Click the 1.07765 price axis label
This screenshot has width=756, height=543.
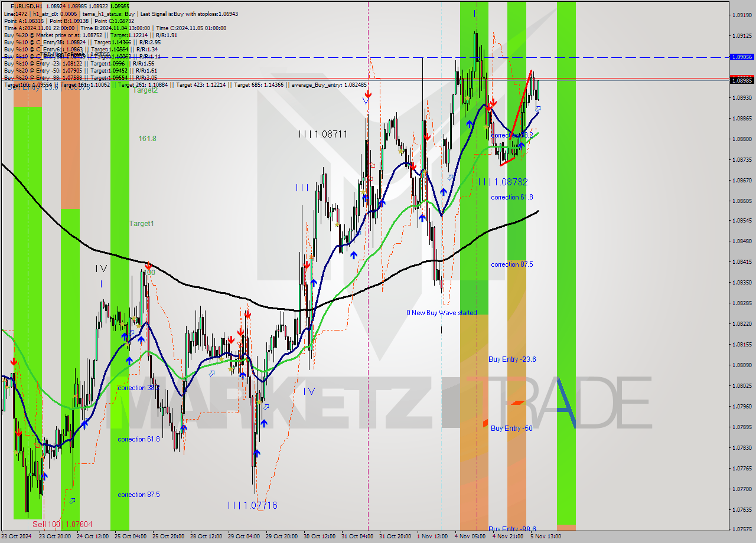pyautogui.click(x=742, y=468)
